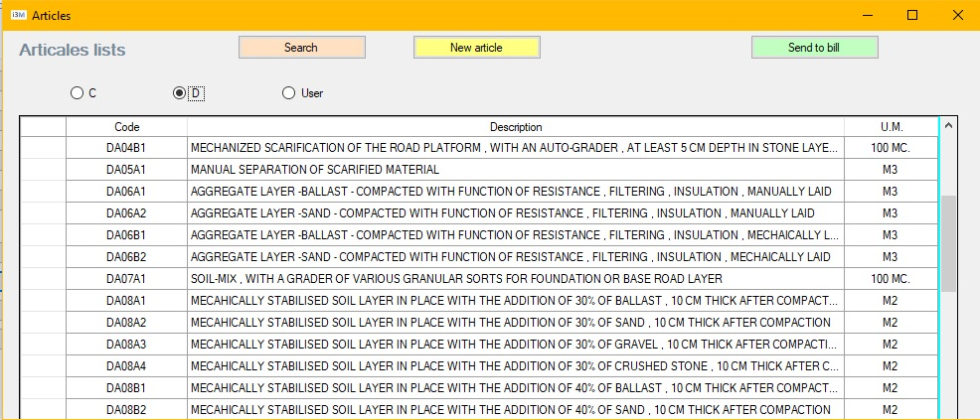
Task: Click the vertical scrollbar thumb
Action: [x=948, y=242]
